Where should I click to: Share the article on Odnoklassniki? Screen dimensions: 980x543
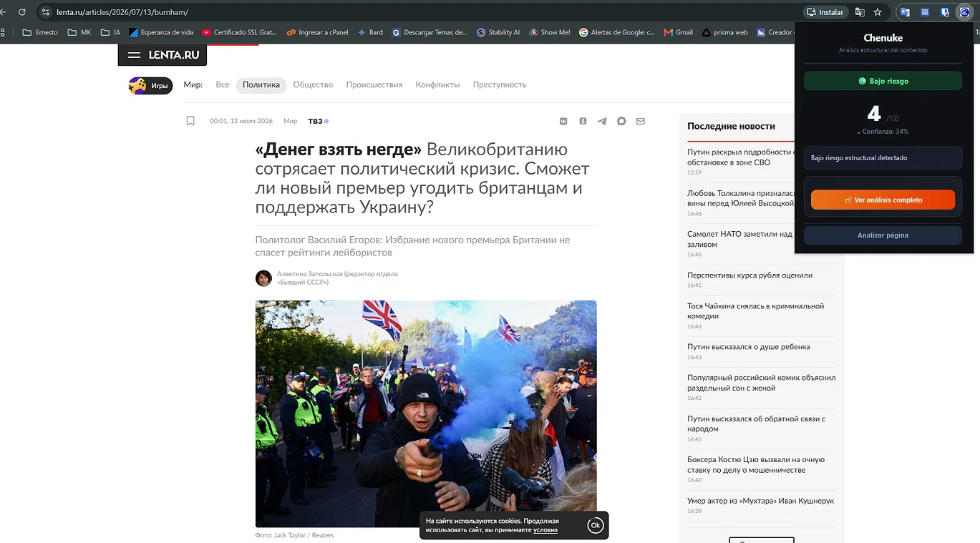[x=583, y=121]
